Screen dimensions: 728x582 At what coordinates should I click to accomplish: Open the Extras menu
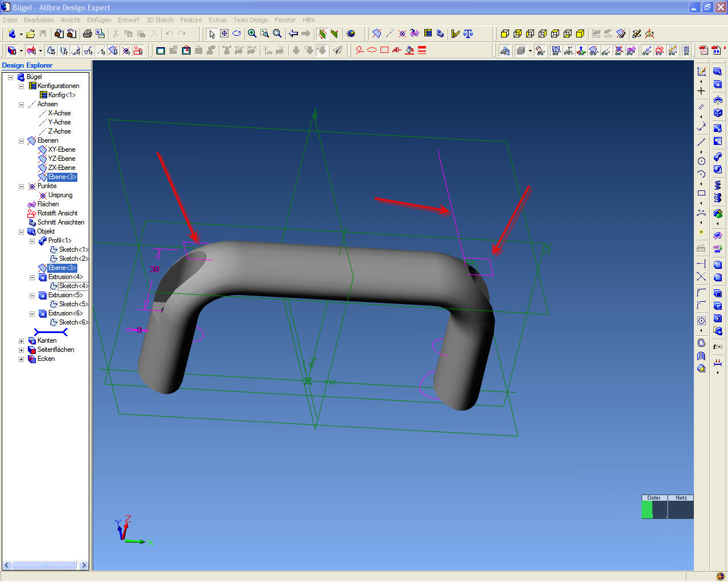click(x=217, y=20)
